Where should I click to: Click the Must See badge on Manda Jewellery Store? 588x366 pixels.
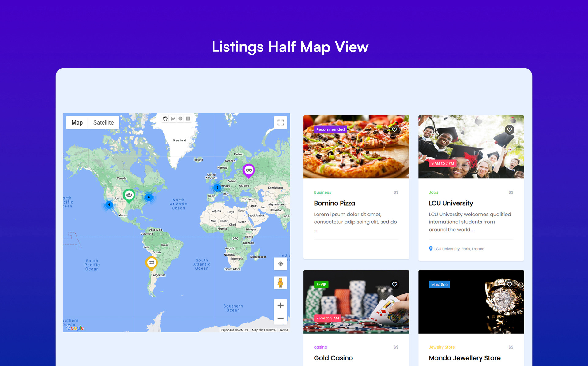pyautogui.click(x=439, y=284)
